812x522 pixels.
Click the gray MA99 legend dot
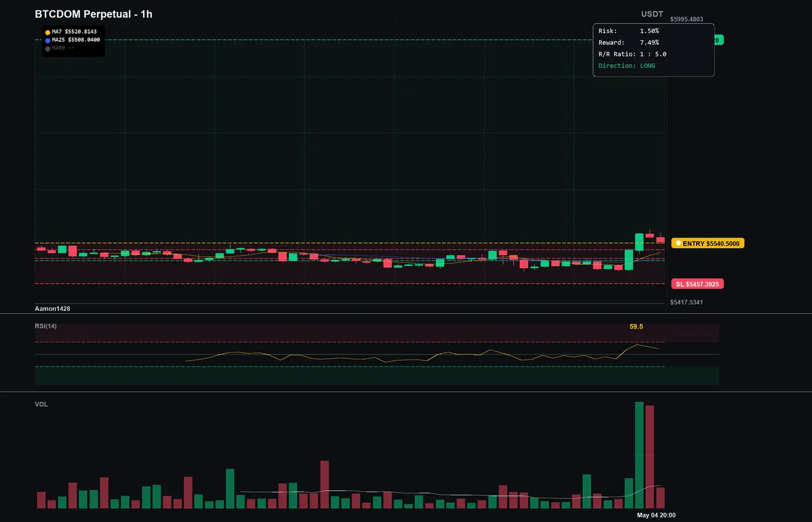click(48, 49)
